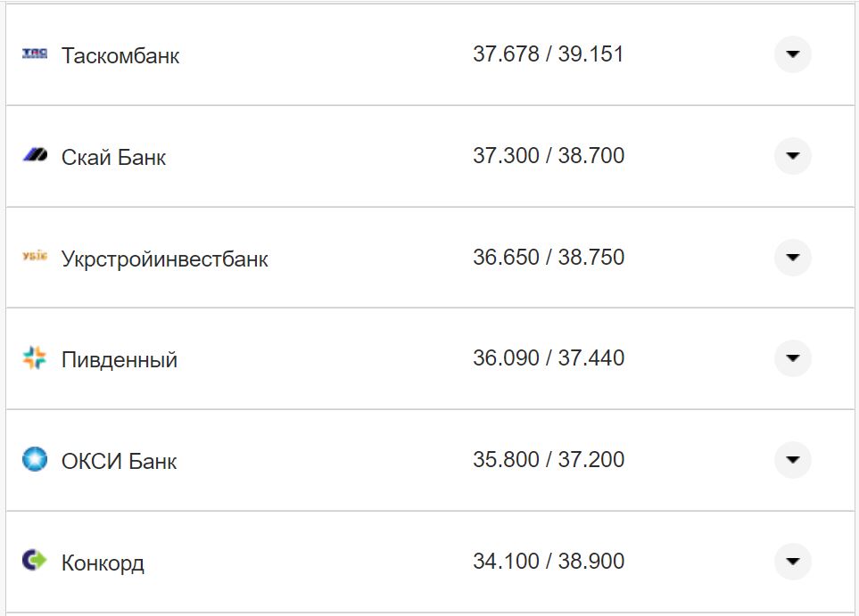The image size is (859, 616).
Task: Select the Пивденный bank name text
Action: point(119,358)
